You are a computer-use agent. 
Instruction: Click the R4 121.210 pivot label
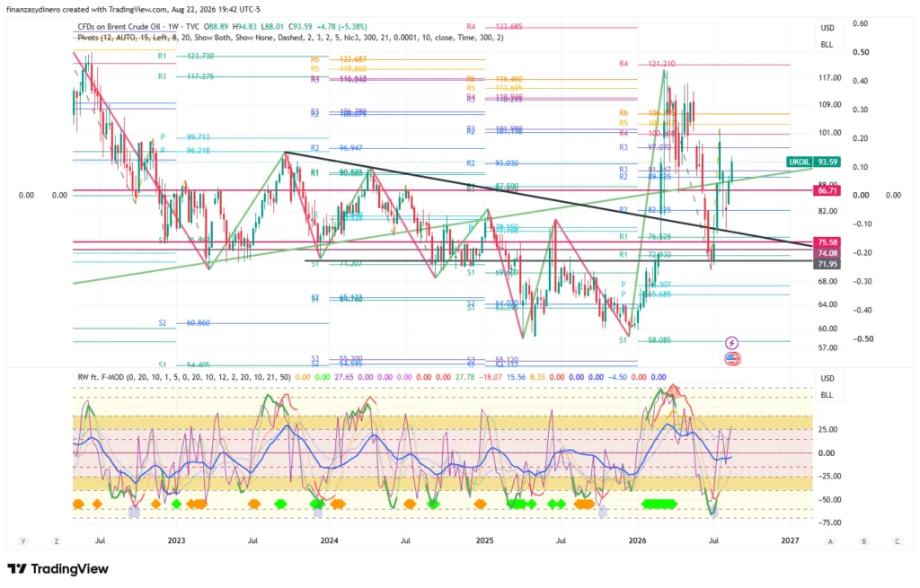(647, 64)
